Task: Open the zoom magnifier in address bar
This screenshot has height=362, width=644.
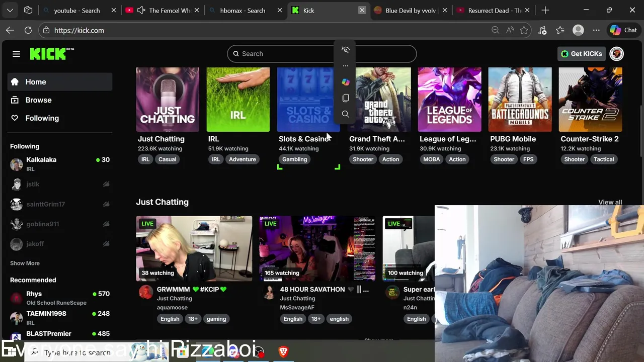Action: (x=495, y=30)
